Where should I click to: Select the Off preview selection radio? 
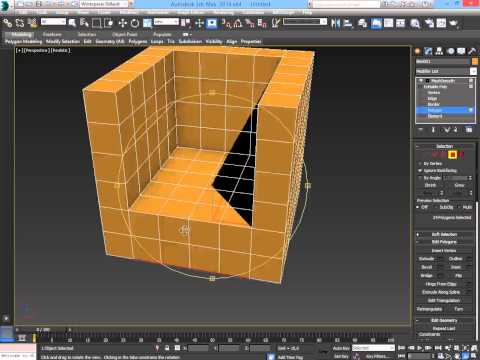pyautogui.click(x=418, y=207)
